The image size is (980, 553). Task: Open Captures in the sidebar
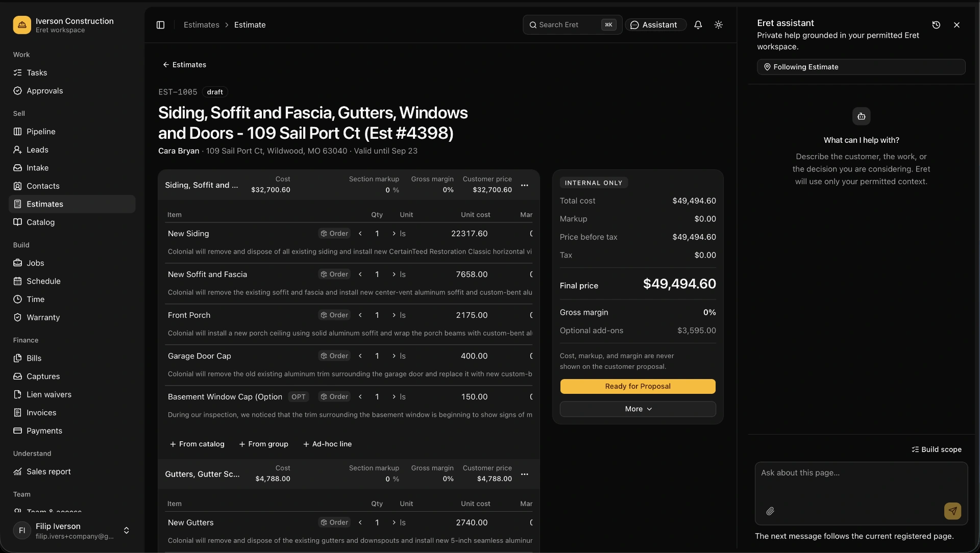coord(72,376)
